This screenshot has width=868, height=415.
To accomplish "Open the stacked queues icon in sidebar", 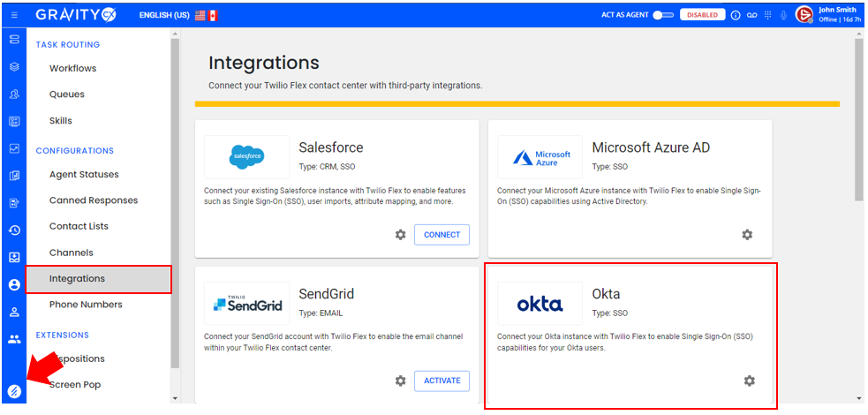I will [x=14, y=39].
